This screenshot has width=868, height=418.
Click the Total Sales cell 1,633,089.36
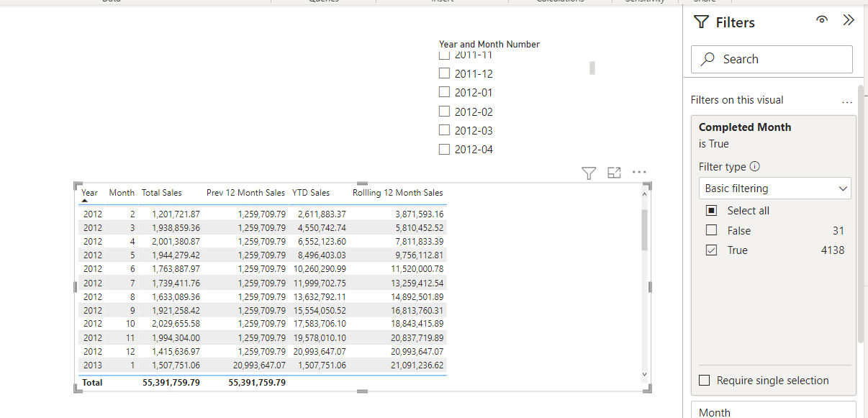click(176, 296)
